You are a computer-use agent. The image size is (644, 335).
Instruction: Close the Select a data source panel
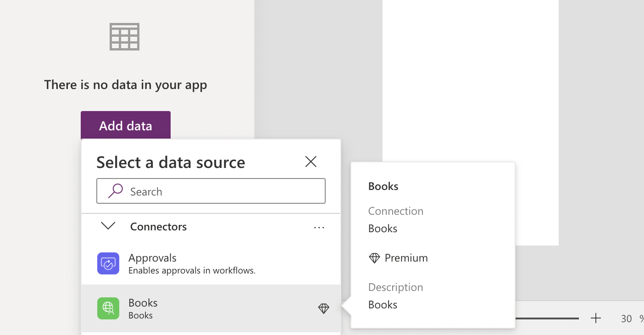311,162
